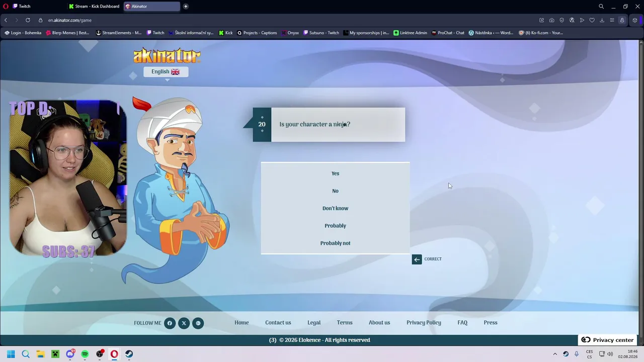Click the Correct back arrow button
644x362 pixels.
pos(417,259)
